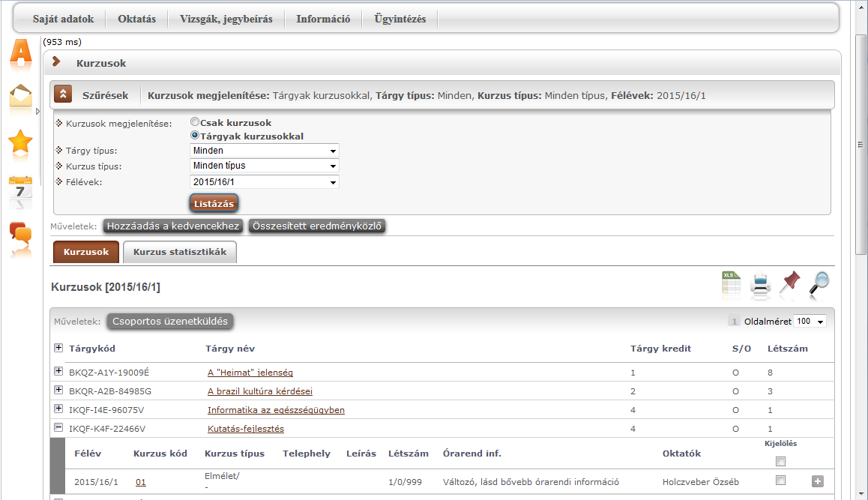This screenshot has width=868, height=500.
Task: Print the course list
Action: (x=761, y=283)
